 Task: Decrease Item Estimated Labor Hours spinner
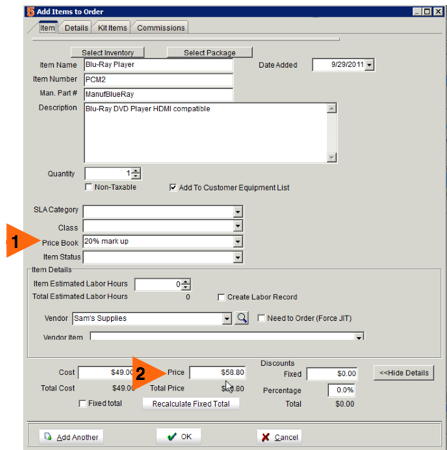point(186,287)
